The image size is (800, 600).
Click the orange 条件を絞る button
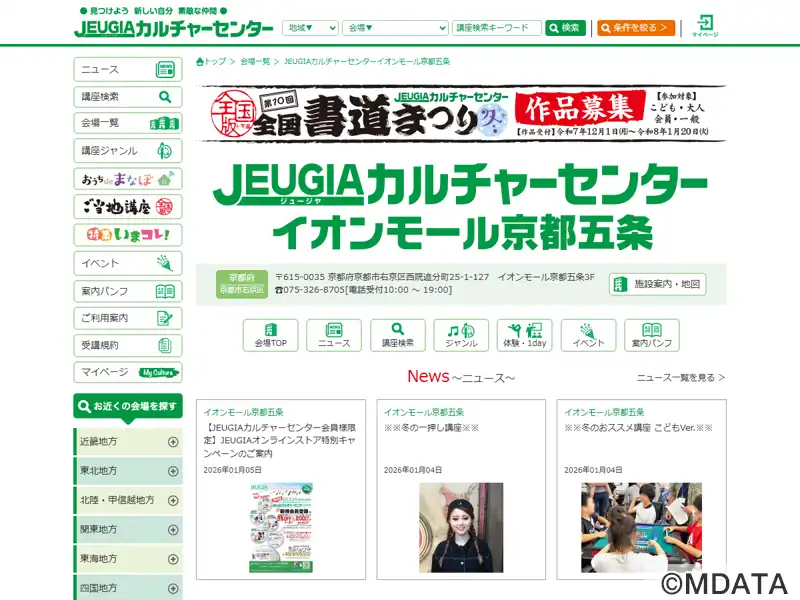[636, 28]
